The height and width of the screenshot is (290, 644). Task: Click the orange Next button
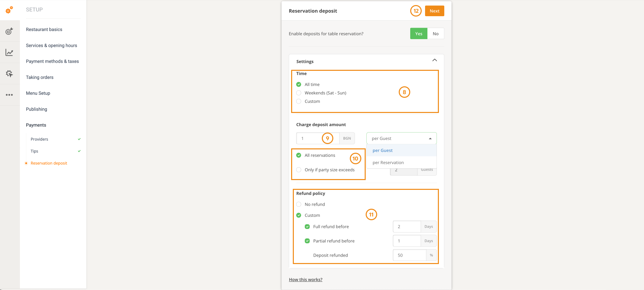click(x=434, y=11)
